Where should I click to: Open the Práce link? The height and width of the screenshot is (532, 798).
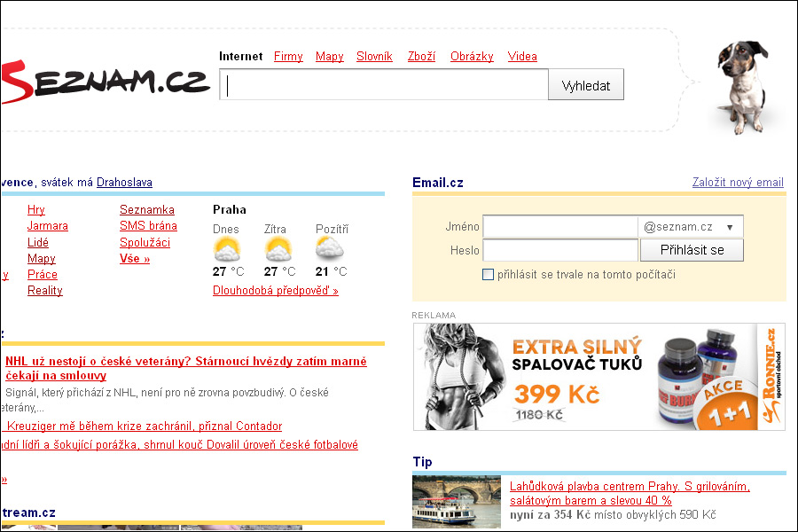(x=43, y=274)
